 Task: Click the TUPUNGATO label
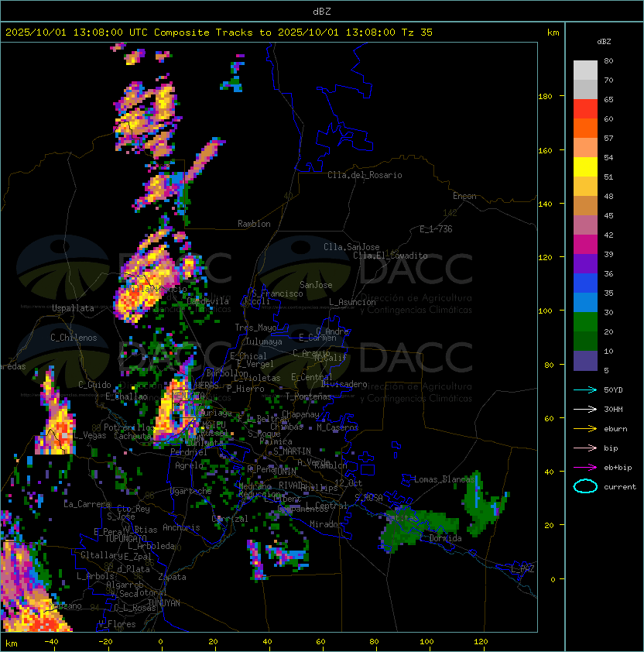click(x=125, y=538)
